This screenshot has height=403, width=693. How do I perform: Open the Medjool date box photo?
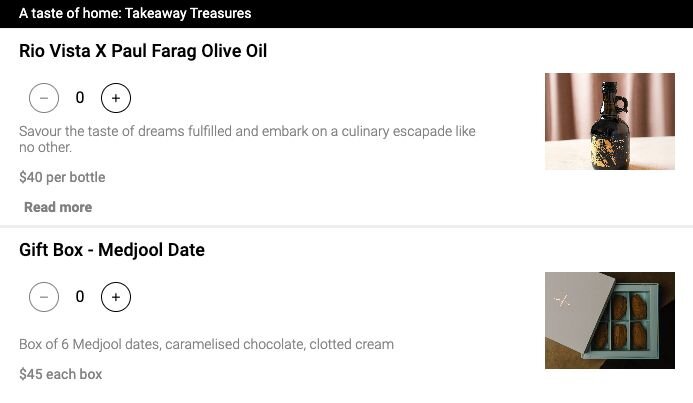pos(609,320)
